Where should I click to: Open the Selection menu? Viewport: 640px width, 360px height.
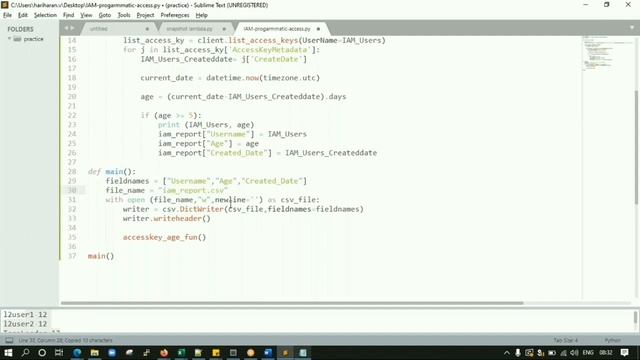(45, 15)
